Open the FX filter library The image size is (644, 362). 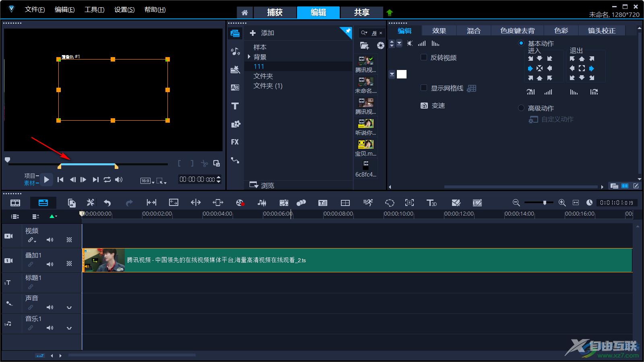pos(235,142)
